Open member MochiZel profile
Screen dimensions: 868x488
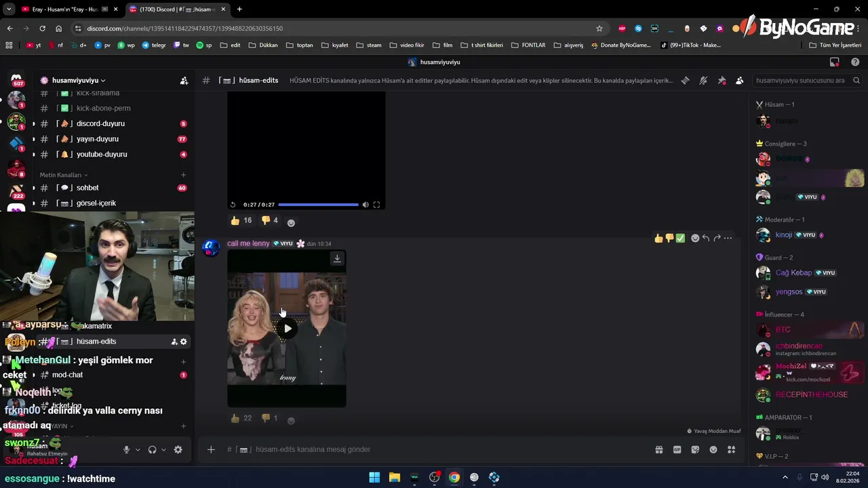pyautogui.click(x=808, y=371)
